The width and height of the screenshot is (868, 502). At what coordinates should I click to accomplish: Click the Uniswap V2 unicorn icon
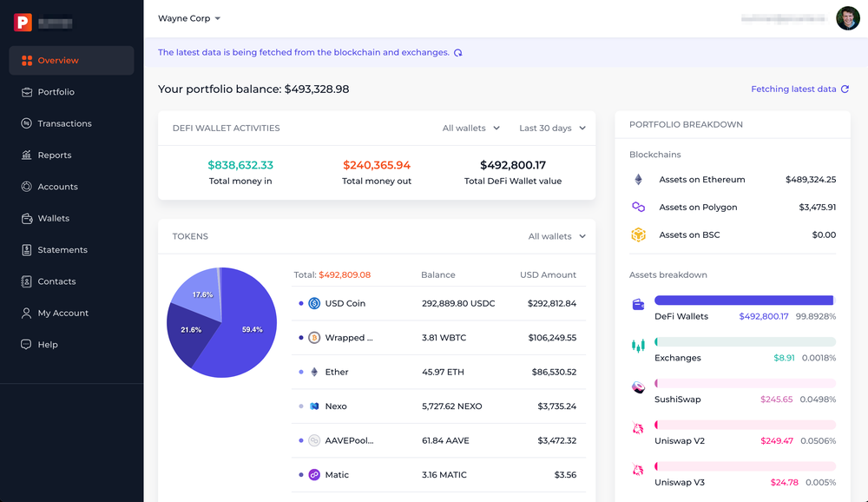coord(638,428)
